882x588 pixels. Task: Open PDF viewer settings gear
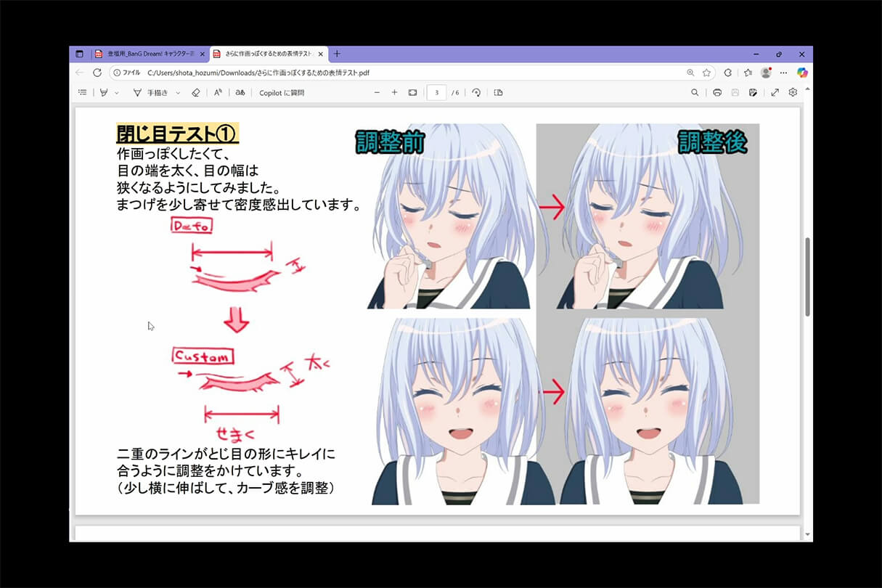coord(793,92)
